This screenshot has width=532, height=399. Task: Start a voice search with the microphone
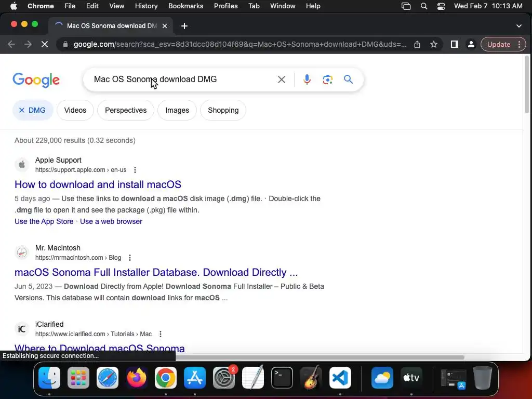pyautogui.click(x=307, y=79)
